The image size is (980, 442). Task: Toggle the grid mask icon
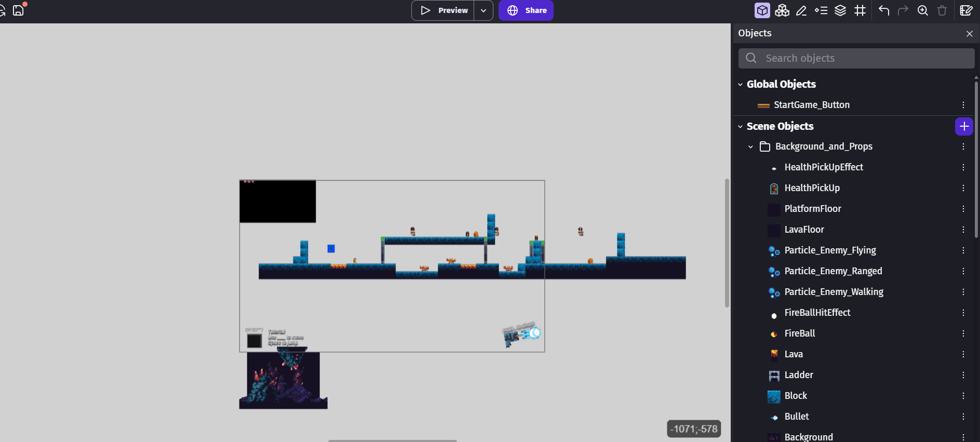[x=860, y=10]
